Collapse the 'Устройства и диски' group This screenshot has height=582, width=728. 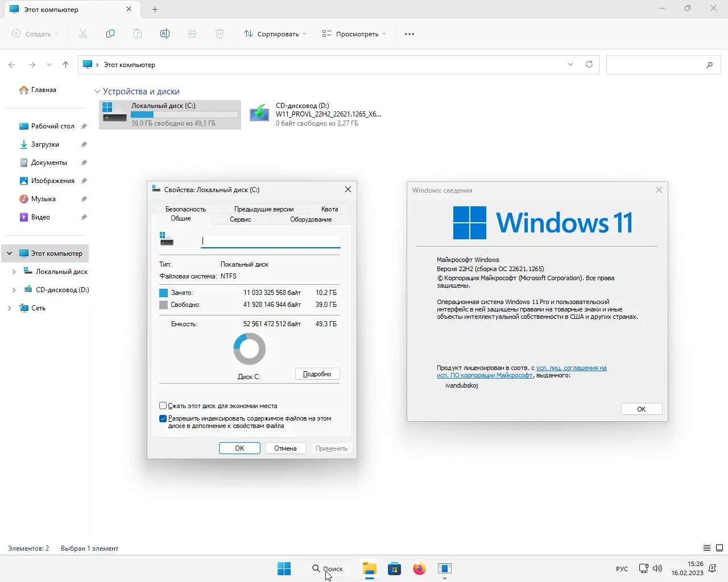[x=97, y=92]
